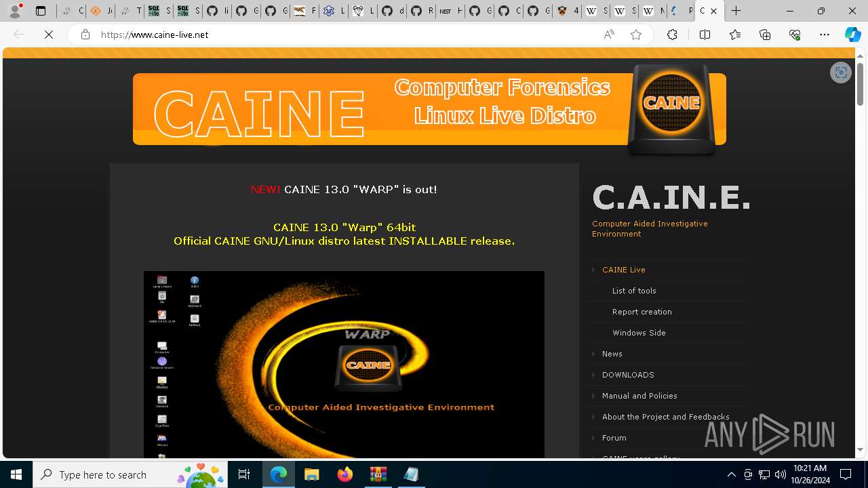Open a new browser tab
Viewport: 868px width, 488px height.
click(x=736, y=11)
